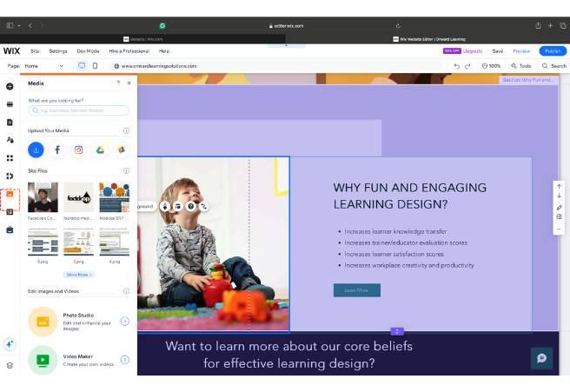This screenshot has width=570, height=392.
Task: Open the puzzle-piece sidebar icon
Action: coord(10,176)
